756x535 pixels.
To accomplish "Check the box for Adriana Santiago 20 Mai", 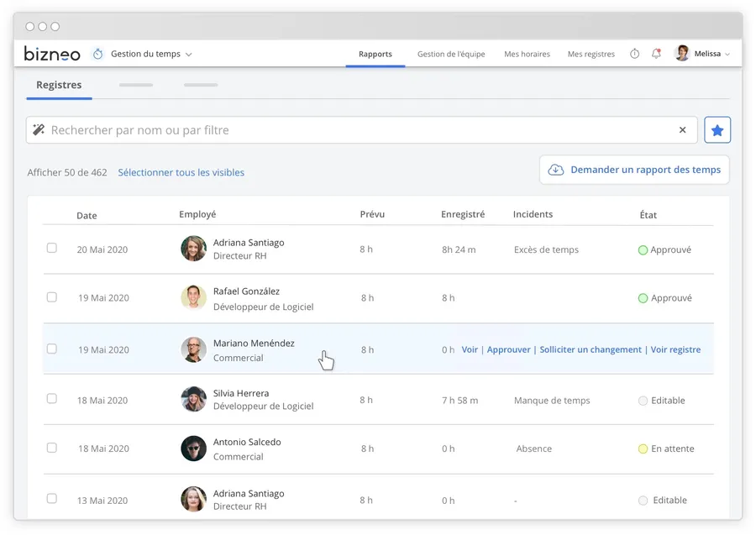I will [x=52, y=249].
